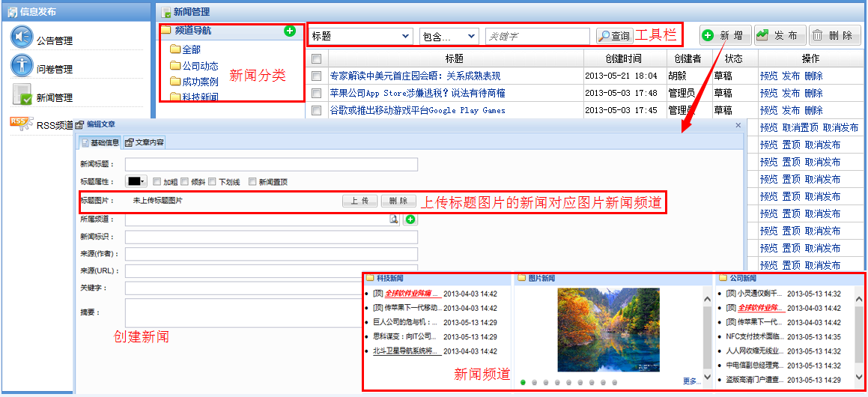Click the 查询 search button
Image resolution: width=868 pixels, height=397 pixels.
(614, 36)
